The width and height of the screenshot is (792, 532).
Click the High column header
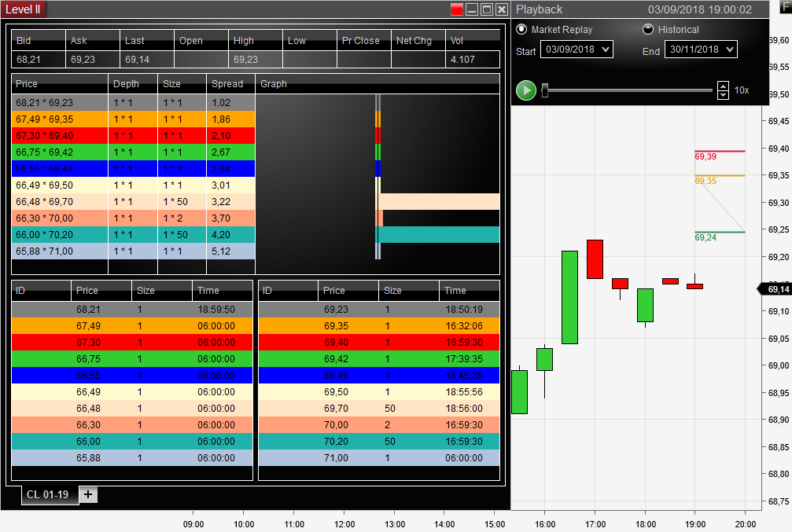[256, 40]
